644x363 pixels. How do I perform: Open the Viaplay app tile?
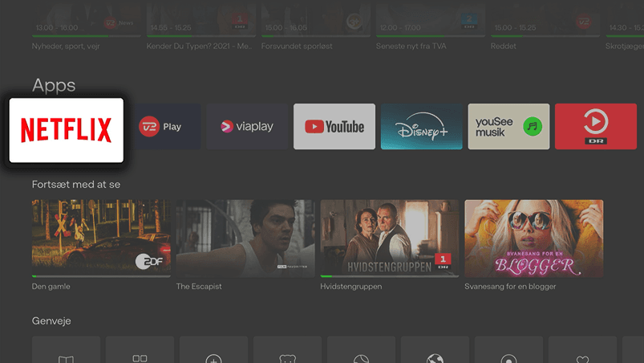247,127
